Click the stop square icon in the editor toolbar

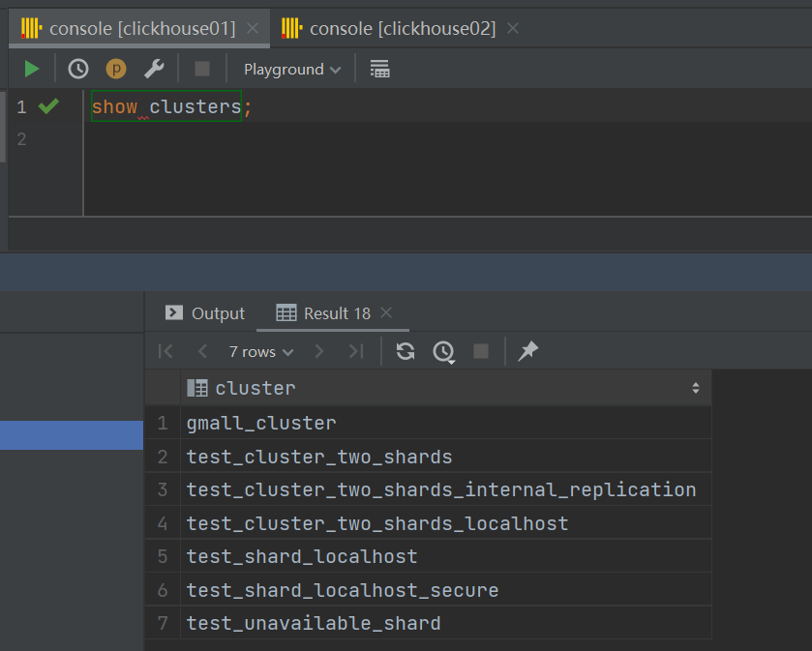pyautogui.click(x=202, y=69)
